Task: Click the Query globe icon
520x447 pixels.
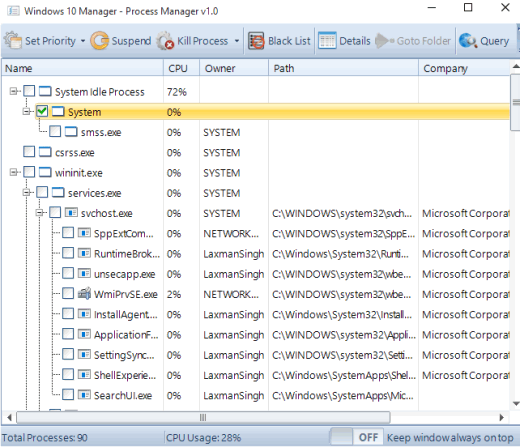Action: point(468,41)
